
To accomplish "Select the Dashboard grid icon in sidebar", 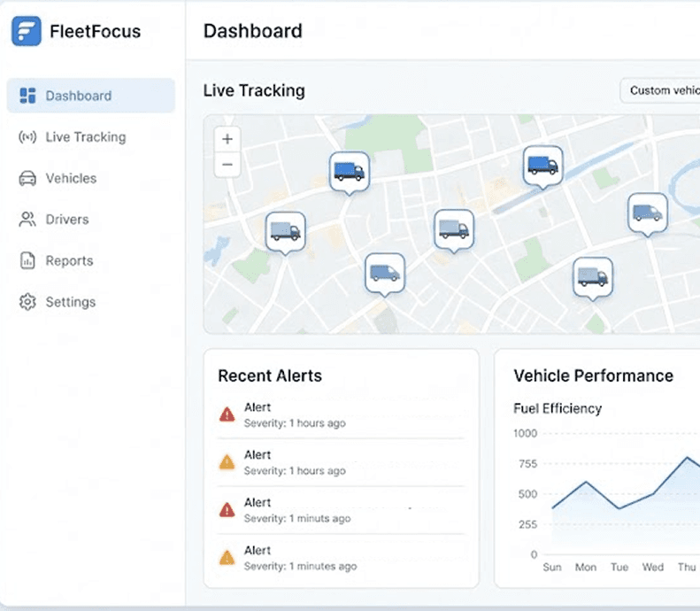I will pyautogui.click(x=27, y=96).
